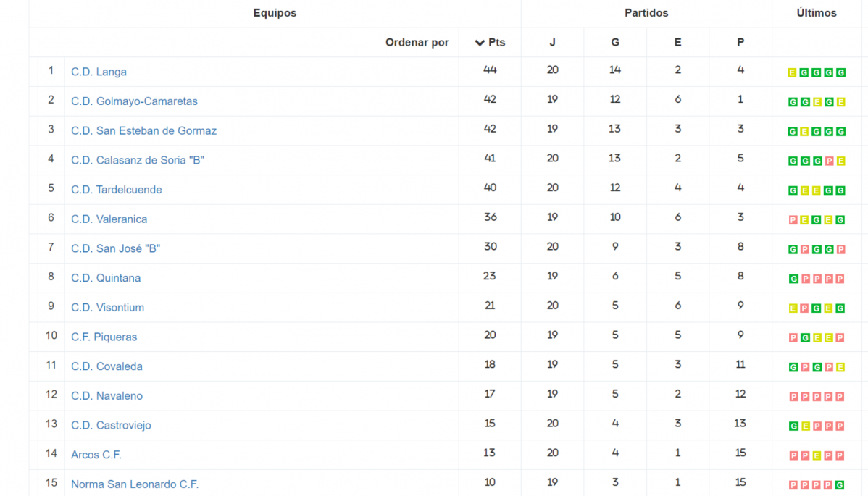
Task: Click C.D. Calasanz's red P result badge
Action: tap(828, 161)
